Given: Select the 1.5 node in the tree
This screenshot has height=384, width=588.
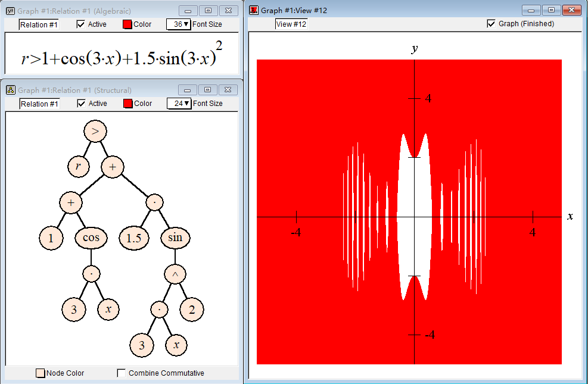Looking at the screenshot, I should [x=134, y=238].
